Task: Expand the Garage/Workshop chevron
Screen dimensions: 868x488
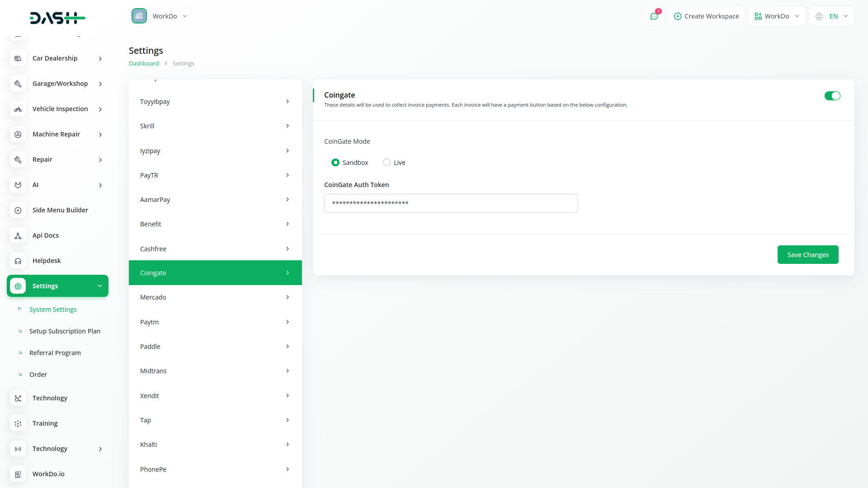Action: (100, 84)
